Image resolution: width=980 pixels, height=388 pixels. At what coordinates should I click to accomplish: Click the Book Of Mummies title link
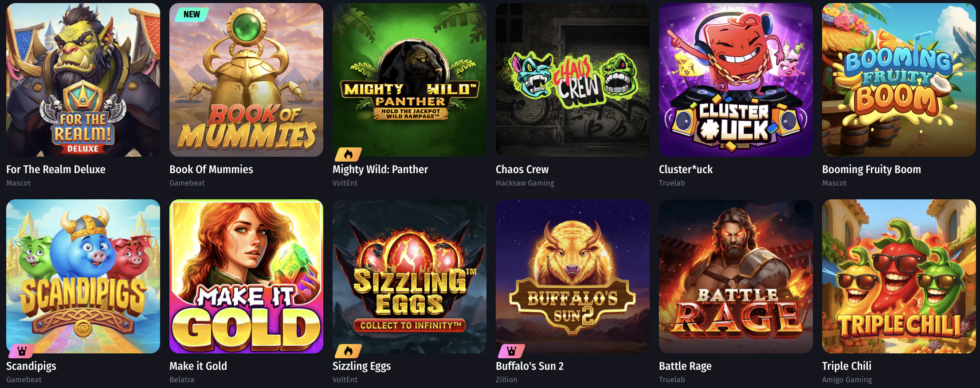coord(211,169)
